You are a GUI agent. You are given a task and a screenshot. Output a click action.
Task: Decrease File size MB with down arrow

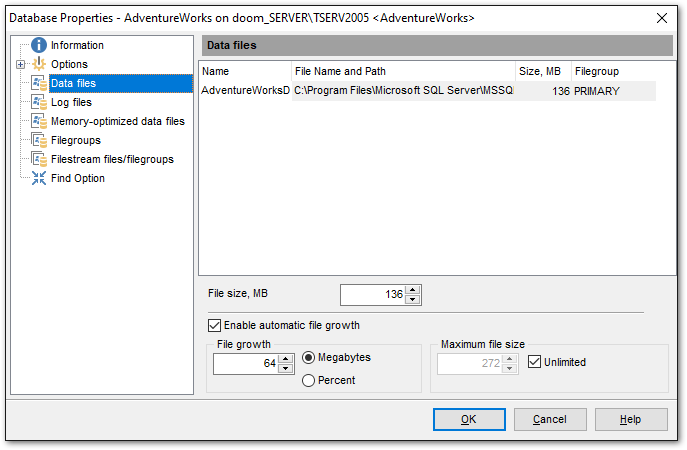pyautogui.click(x=412, y=300)
